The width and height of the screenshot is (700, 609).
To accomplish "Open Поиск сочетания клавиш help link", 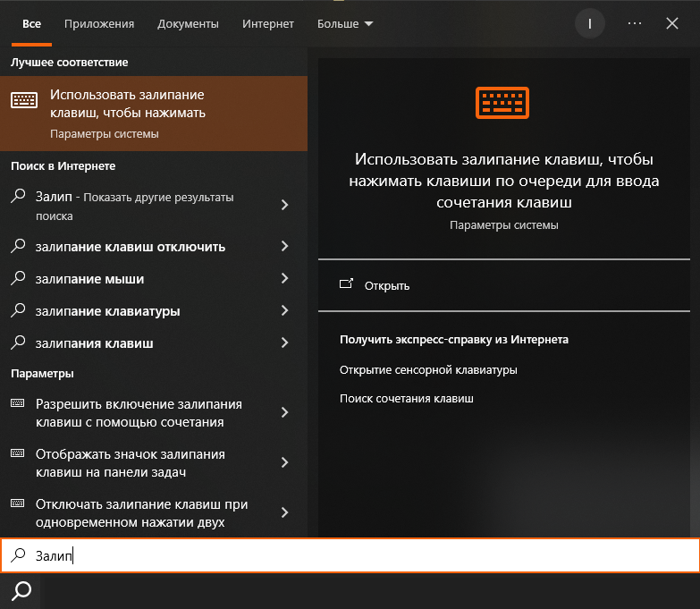I will 406,398.
